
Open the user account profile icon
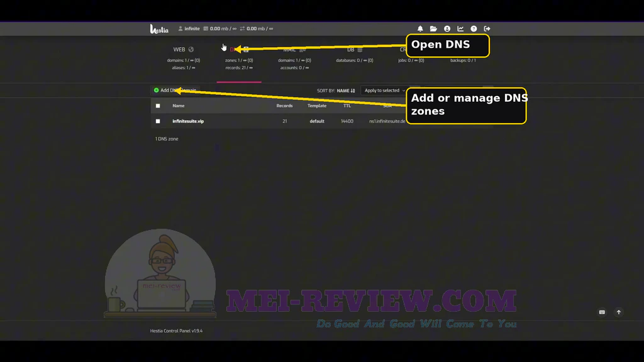[447, 29]
